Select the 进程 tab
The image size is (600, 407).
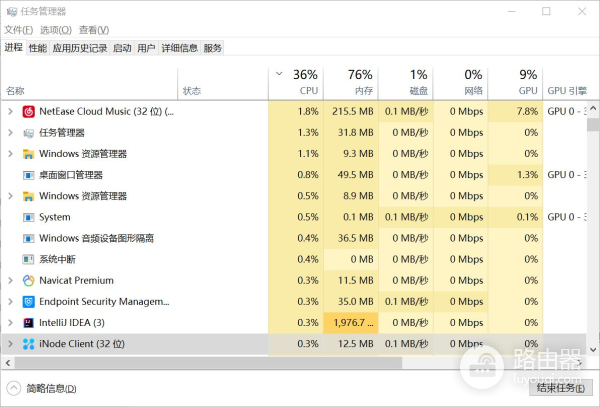pyautogui.click(x=13, y=47)
